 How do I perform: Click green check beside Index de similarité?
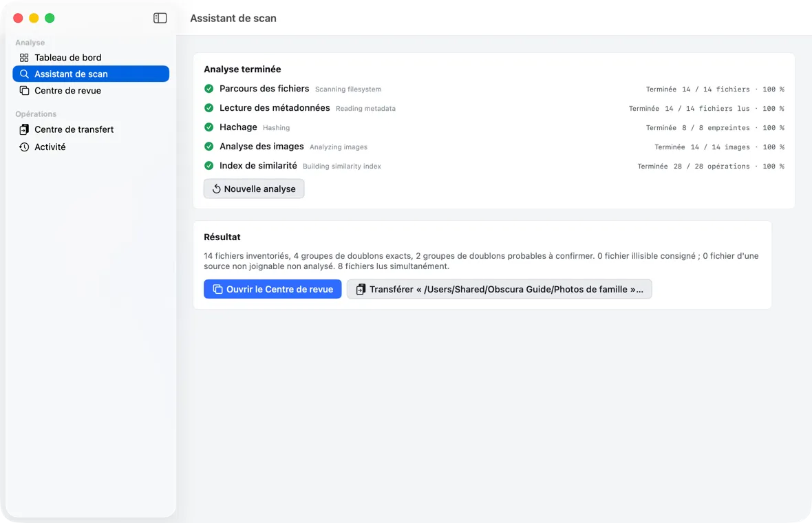click(209, 166)
